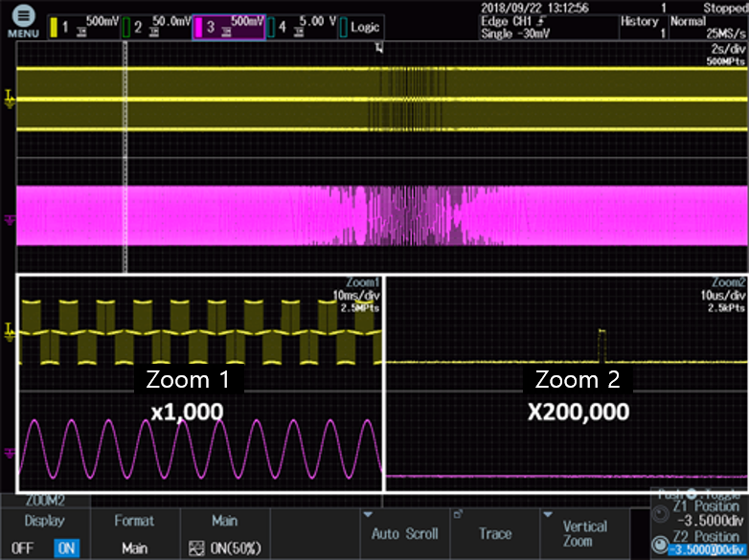
Task: Select channel 2 green 50.0mV button
Action: click(x=156, y=27)
